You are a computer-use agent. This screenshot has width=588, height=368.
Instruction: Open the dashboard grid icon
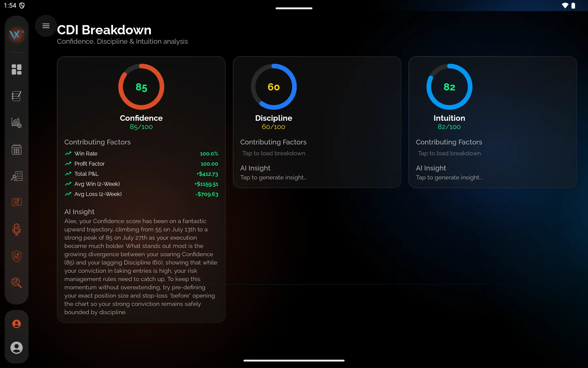pos(16,69)
